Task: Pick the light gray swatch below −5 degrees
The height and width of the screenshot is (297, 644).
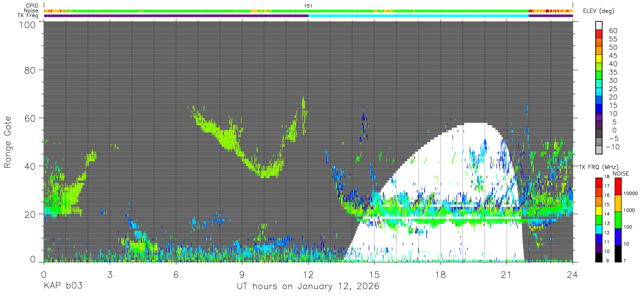Action: click(599, 150)
